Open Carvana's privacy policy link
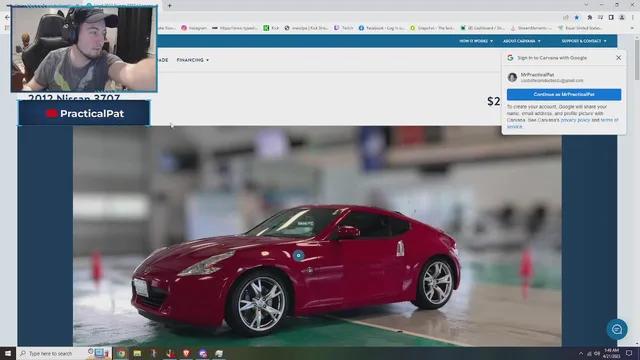The width and height of the screenshot is (640, 360). [x=575, y=120]
